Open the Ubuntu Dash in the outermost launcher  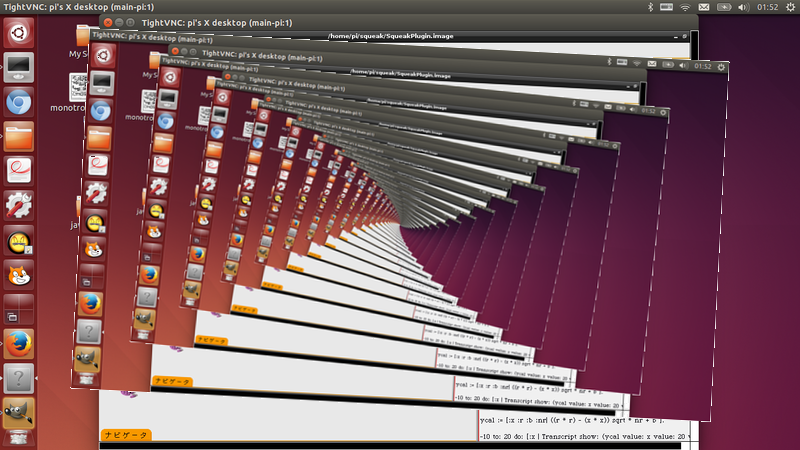[x=19, y=33]
